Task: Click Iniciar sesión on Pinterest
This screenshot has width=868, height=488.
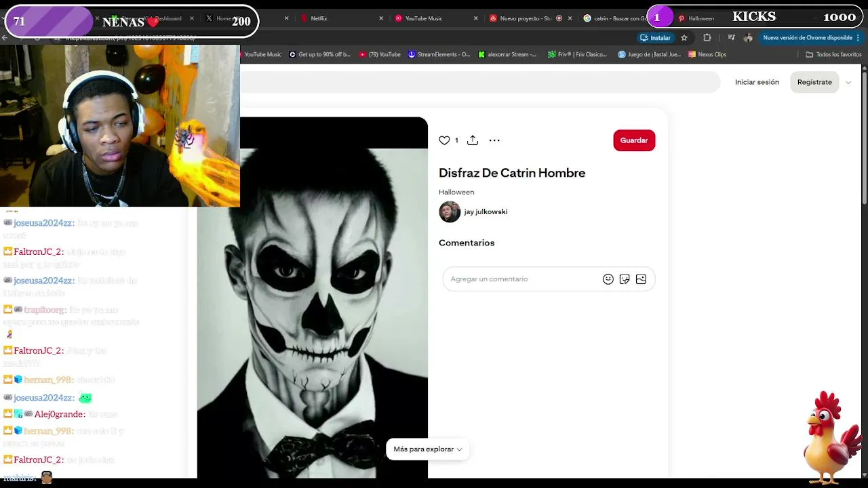Action: 757,82
